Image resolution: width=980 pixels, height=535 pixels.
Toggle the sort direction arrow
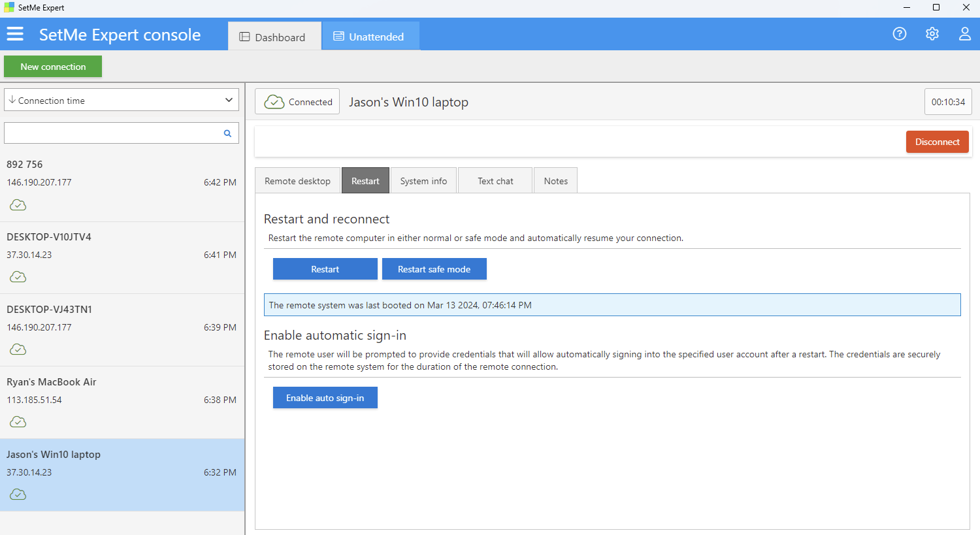click(12, 100)
